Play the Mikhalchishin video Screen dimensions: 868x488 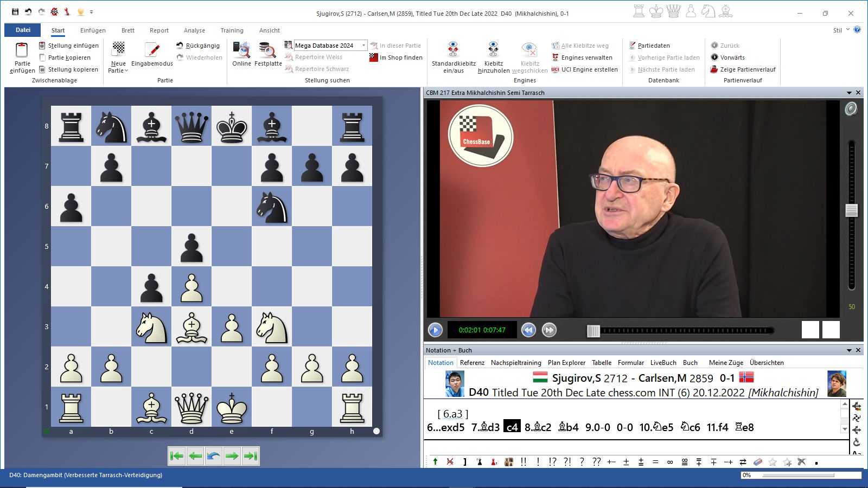[436, 330]
